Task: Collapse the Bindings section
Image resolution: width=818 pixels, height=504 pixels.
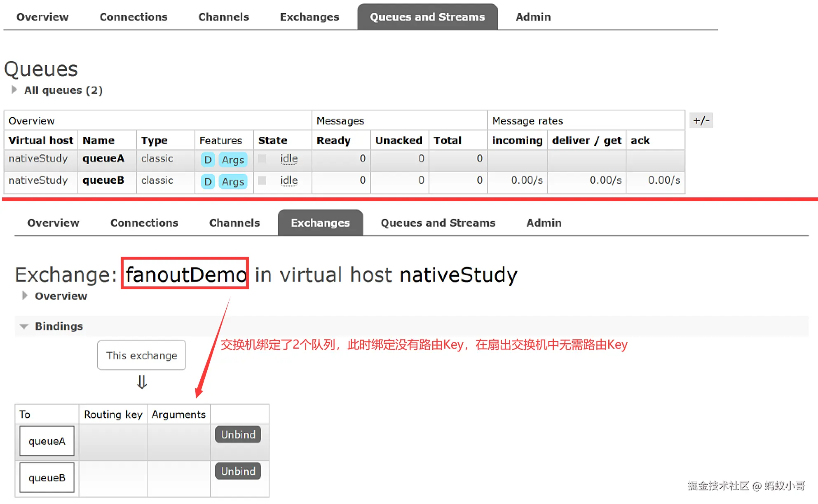Action: (59, 326)
